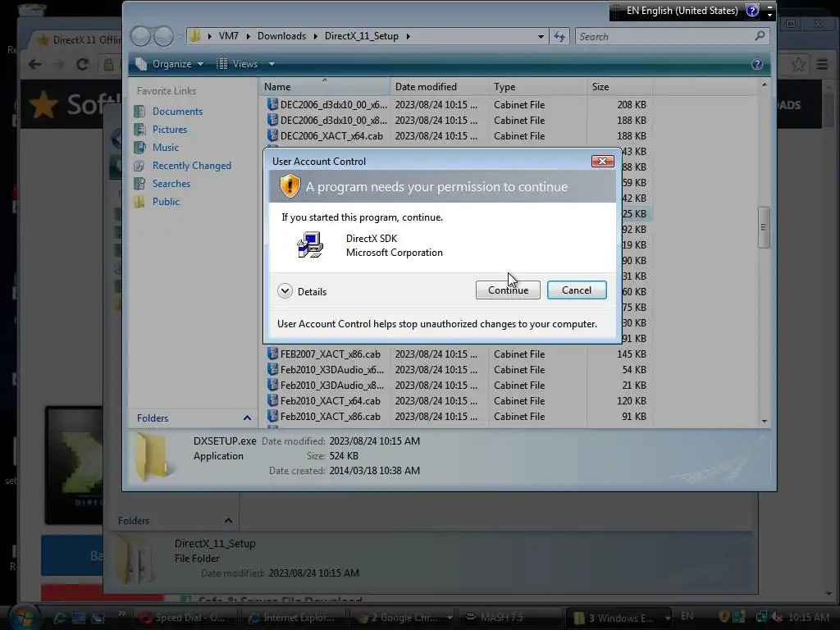The image size is (840, 630).
Task: Switch to Internet Explorer taskbar button
Action: click(293, 618)
